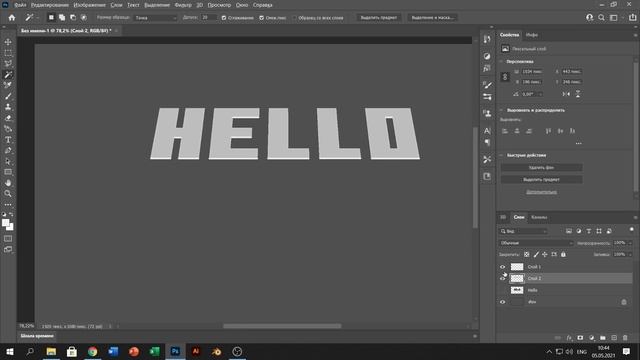The image size is (640, 360).
Task: Switch to the Каналы tab
Action: click(539, 217)
